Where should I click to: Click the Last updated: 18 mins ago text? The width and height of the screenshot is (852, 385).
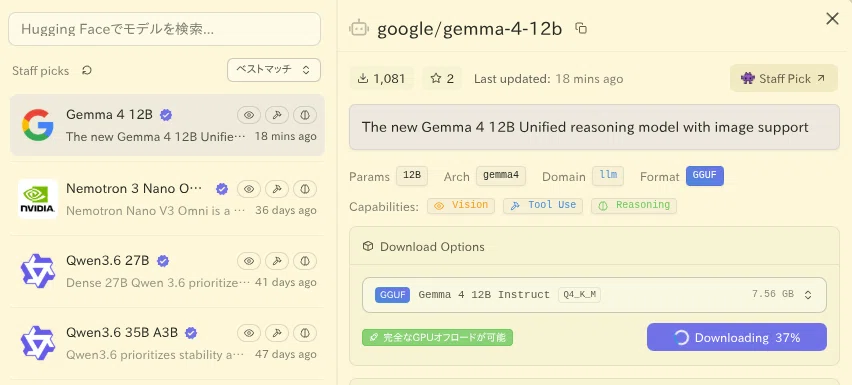click(548, 79)
